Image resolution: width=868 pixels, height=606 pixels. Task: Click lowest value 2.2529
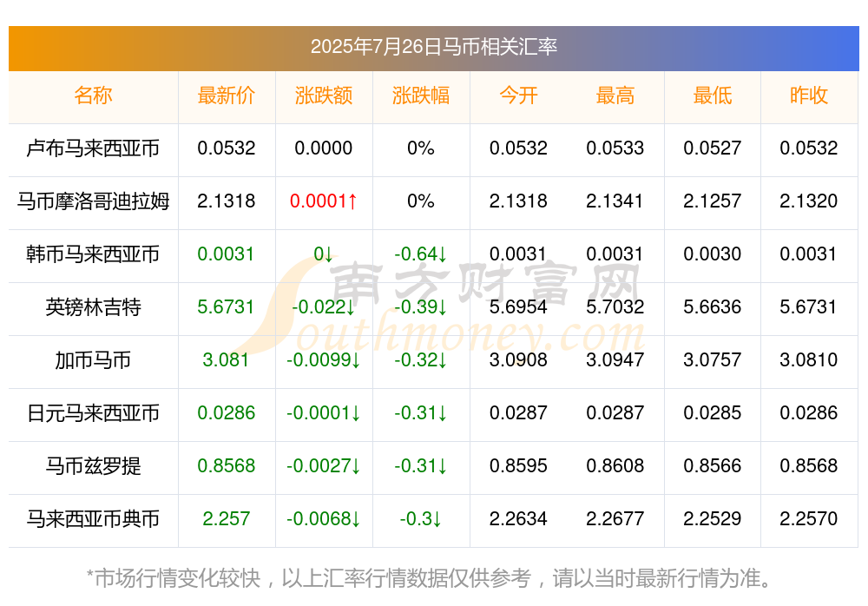(713, 518)
